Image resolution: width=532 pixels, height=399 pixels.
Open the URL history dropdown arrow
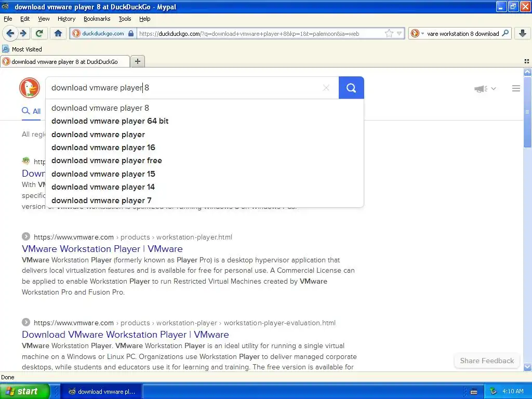[x=400, y=33]
